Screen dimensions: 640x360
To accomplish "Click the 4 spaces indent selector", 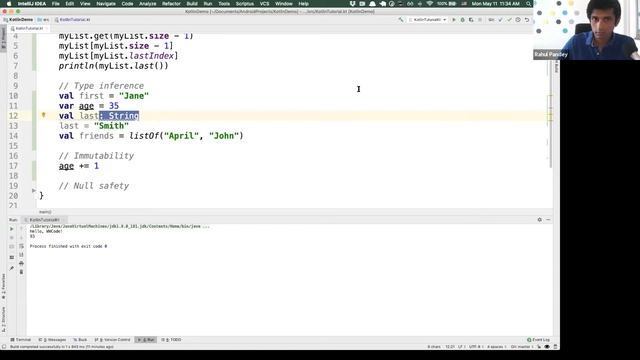I will click(x=497, y=347).
